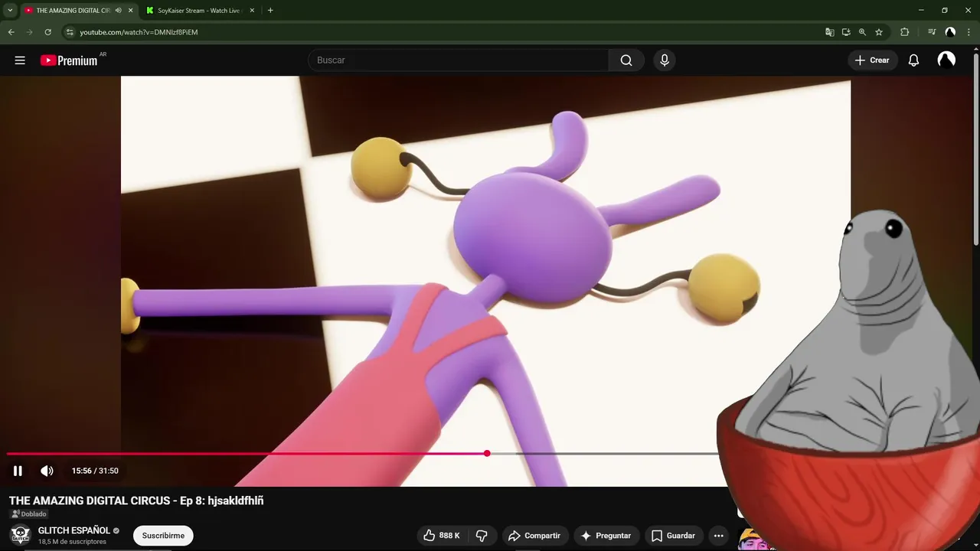Viewport: 980px width, 551px height.
Task: Click the install app icon
Action: 846,32
